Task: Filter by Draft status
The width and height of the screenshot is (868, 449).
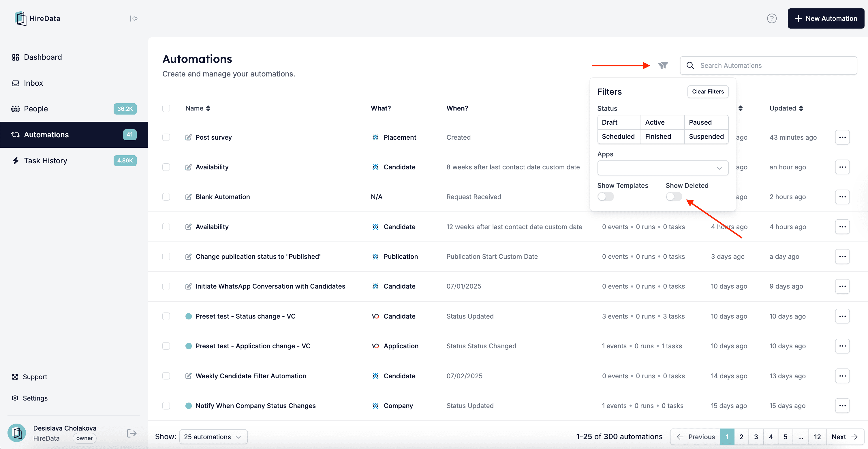Action: tap(619, 122)
